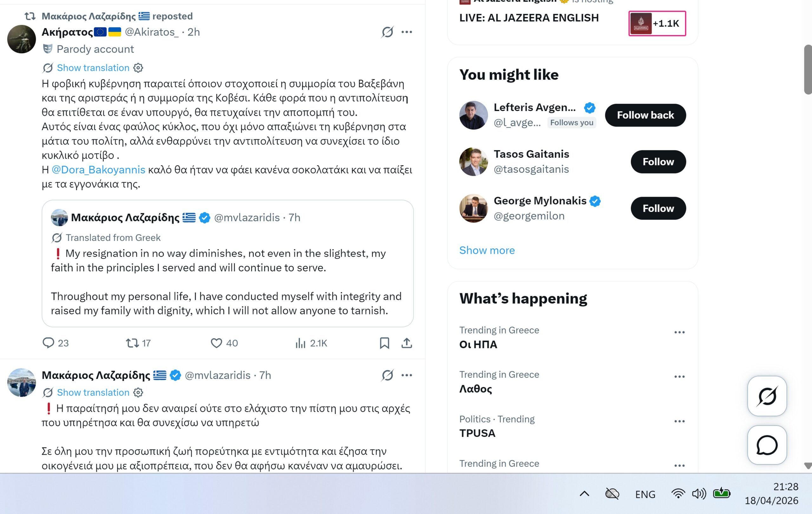Click Grok icon on the Akiratos post
The height and width of the screenshot is (514, 812).
point(388,32)
